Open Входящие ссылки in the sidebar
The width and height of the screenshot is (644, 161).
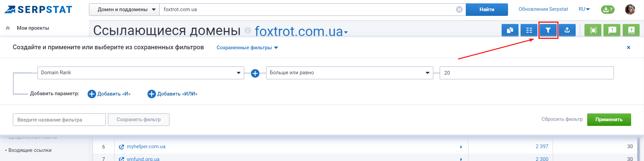[30, 150]
